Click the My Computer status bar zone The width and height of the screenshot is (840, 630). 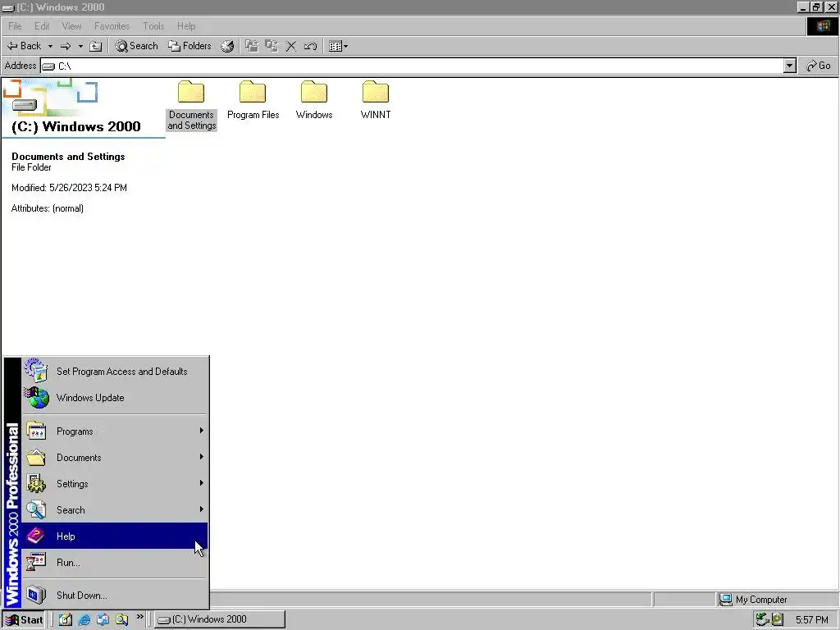coord(777,600)
